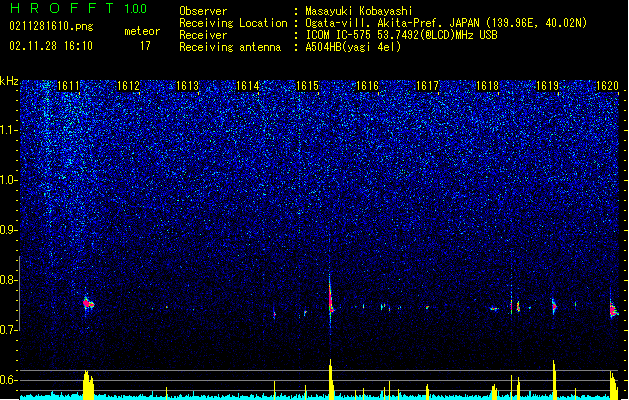Click the 0.6 frequency axis label
629x400 pixels.
pos(9,380)
